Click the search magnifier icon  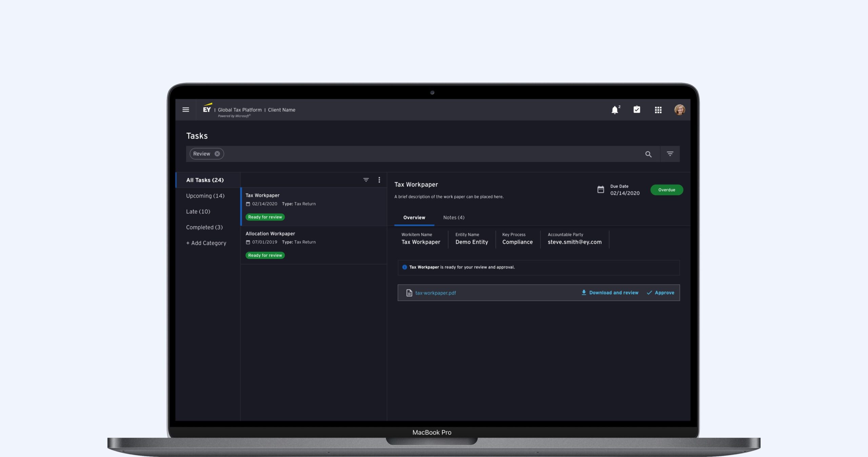(648, 154)
